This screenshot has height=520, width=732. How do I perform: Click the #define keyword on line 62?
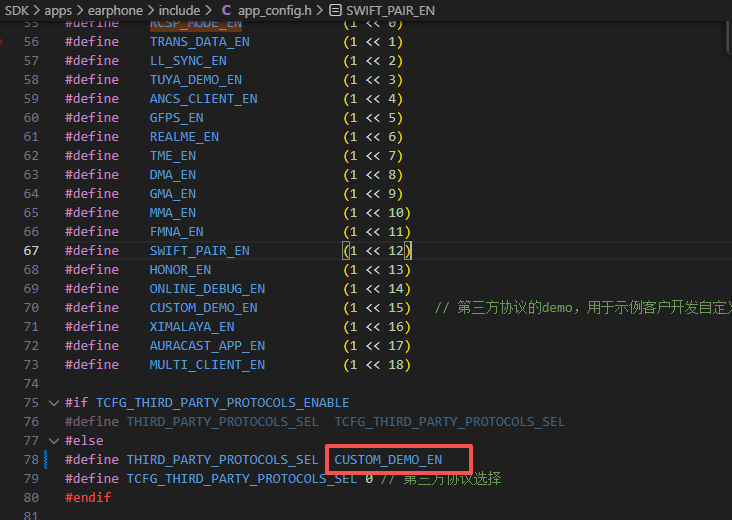pyautogui.click(x=92, y=155)
